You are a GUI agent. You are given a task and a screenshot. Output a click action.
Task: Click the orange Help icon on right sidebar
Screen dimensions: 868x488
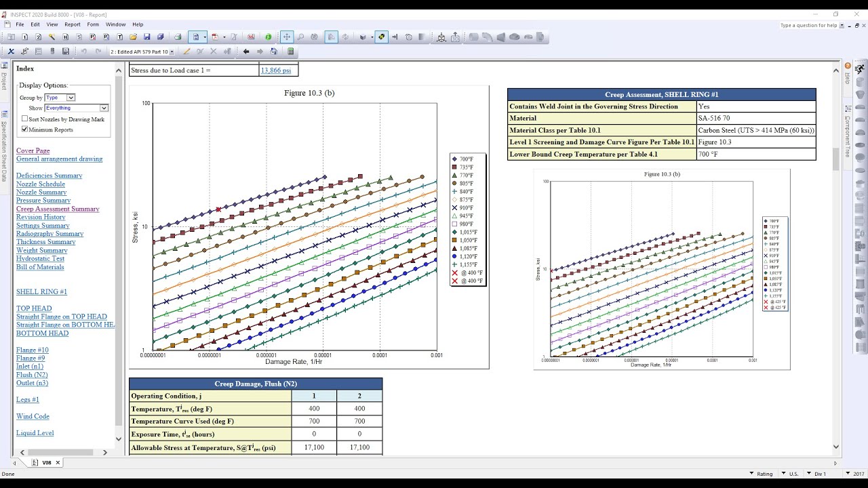(848, 66)
